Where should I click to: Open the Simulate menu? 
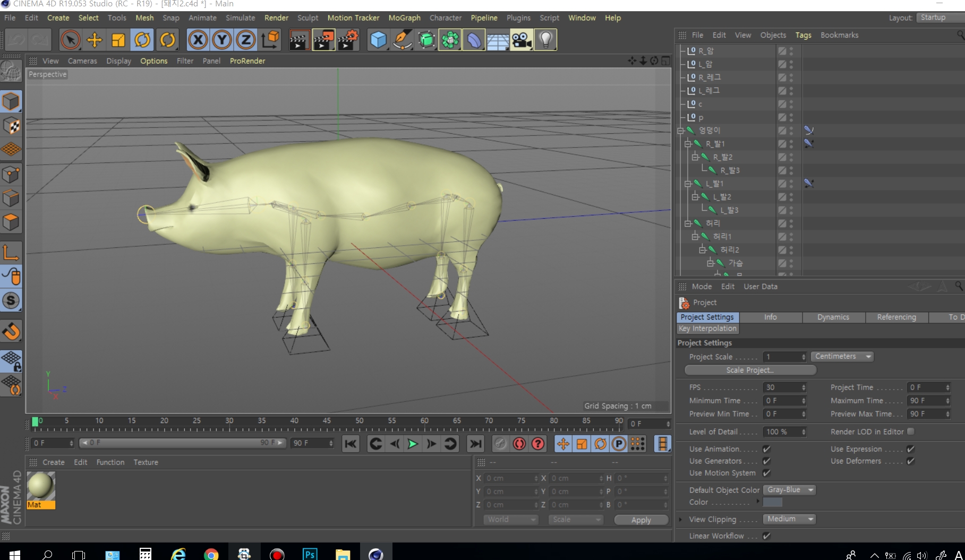pos(240,18)
